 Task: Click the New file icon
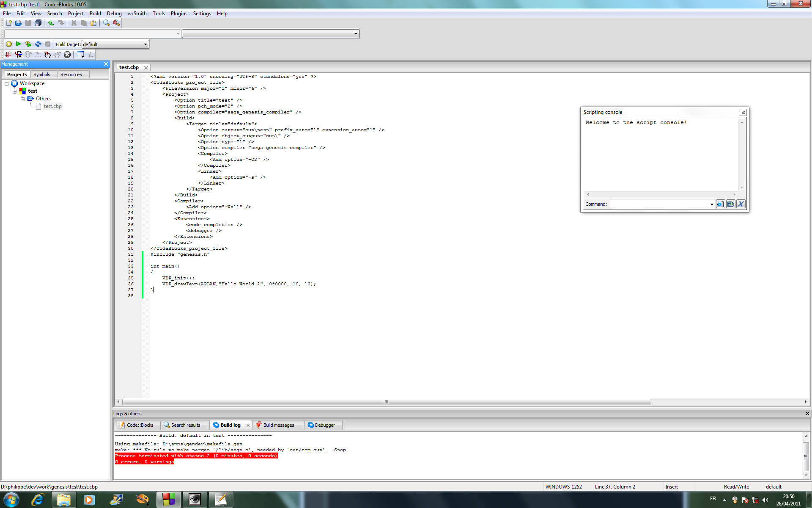(8, 23)
